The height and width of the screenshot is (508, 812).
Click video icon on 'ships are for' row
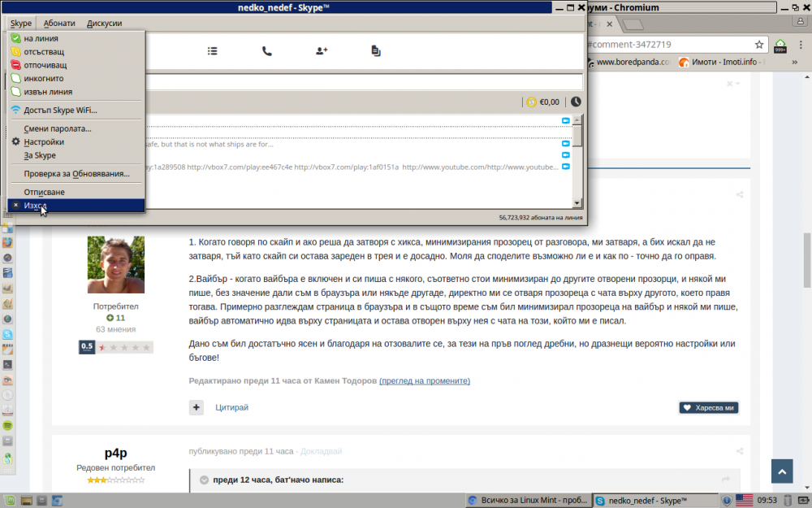point(566,144)
